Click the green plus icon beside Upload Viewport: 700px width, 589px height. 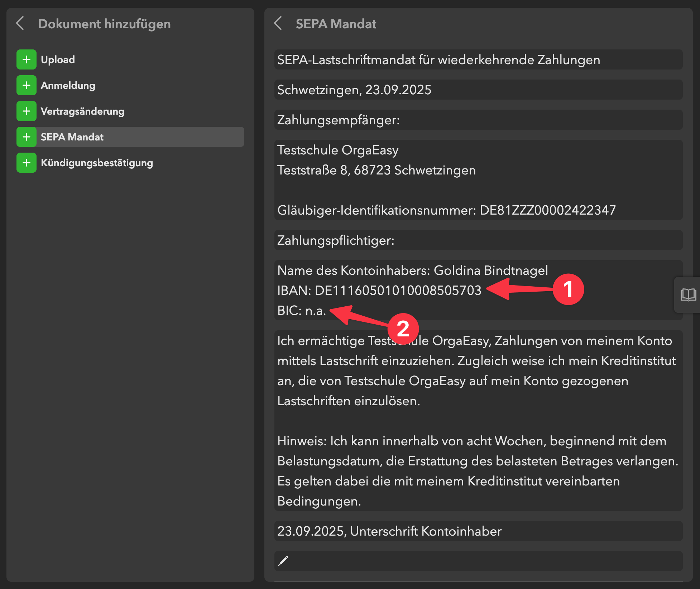click(26, 59)
